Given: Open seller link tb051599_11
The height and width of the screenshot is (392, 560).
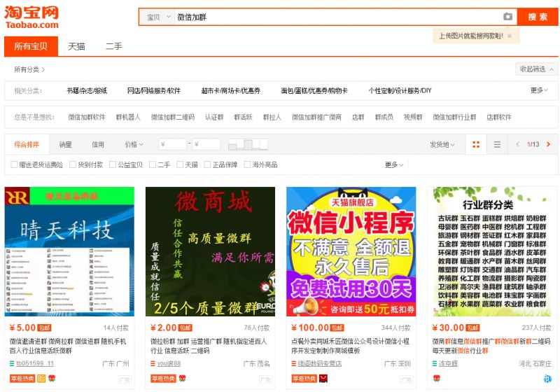Looking at the screenshot, I should 35,363.
